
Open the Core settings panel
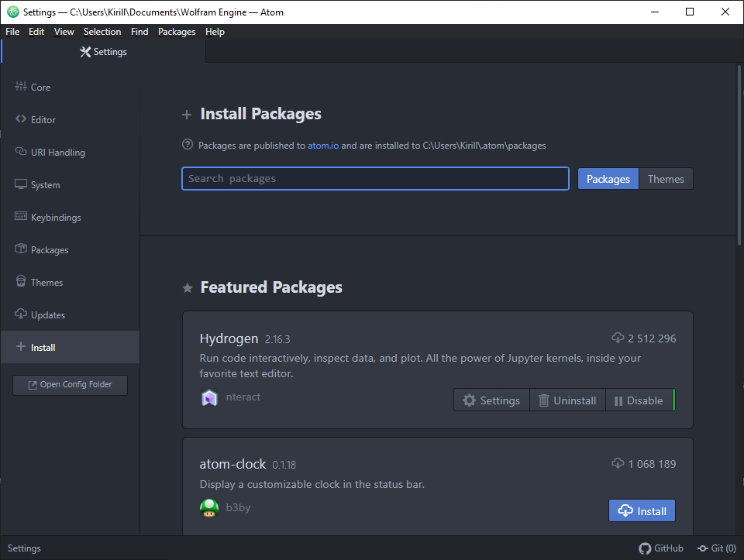[x=71, y=88]
